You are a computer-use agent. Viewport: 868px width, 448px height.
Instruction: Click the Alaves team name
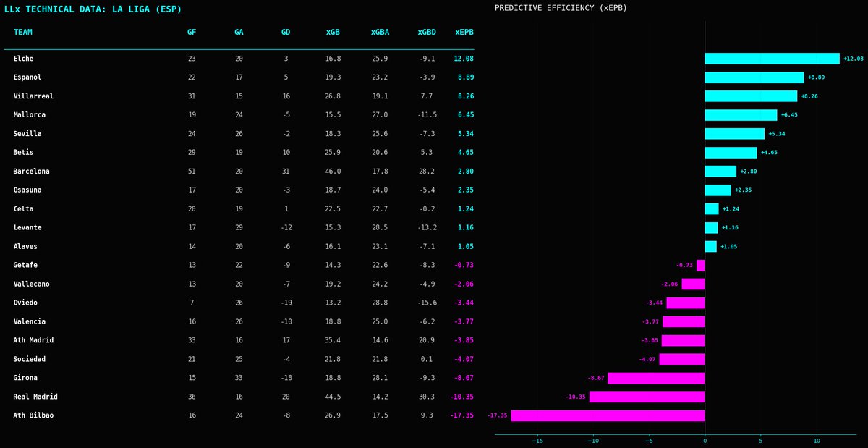pyautogui.click(x=25, y=247)
